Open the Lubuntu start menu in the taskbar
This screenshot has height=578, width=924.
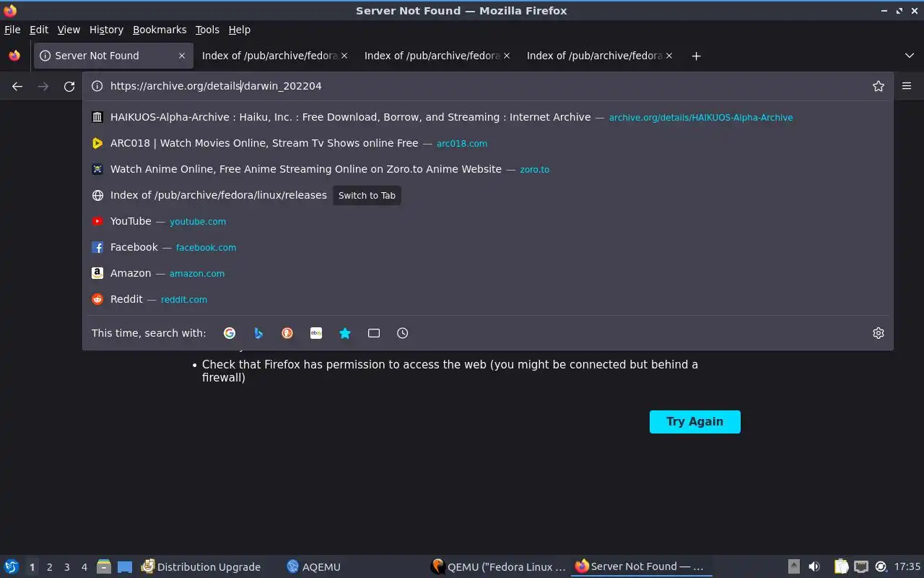click(x=12, y=567)
